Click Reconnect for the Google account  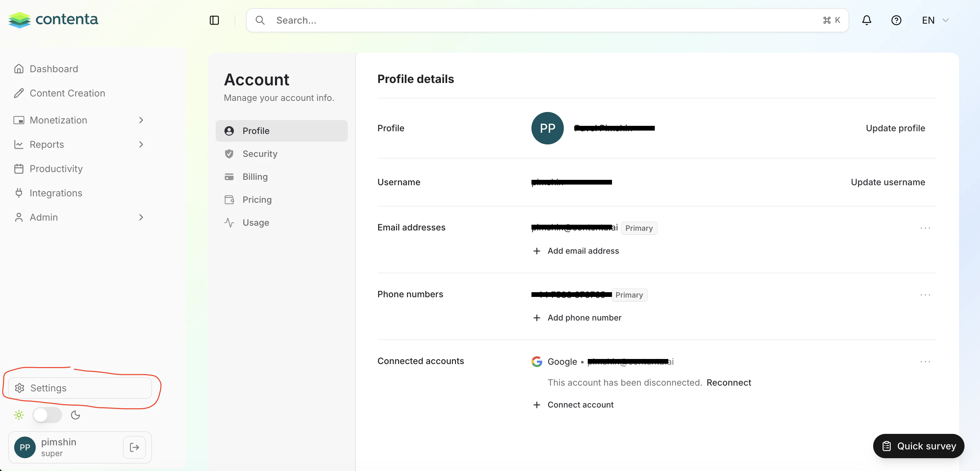point(729,383)
